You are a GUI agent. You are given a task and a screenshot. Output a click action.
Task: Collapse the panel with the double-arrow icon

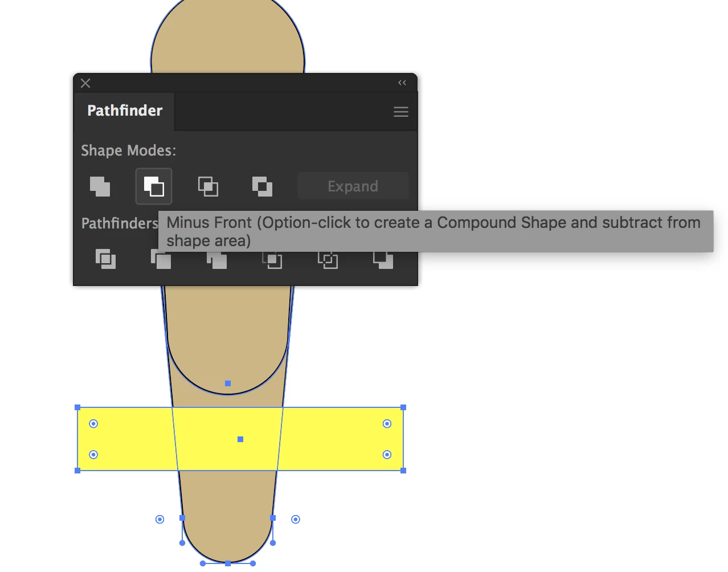pos(402,83)
